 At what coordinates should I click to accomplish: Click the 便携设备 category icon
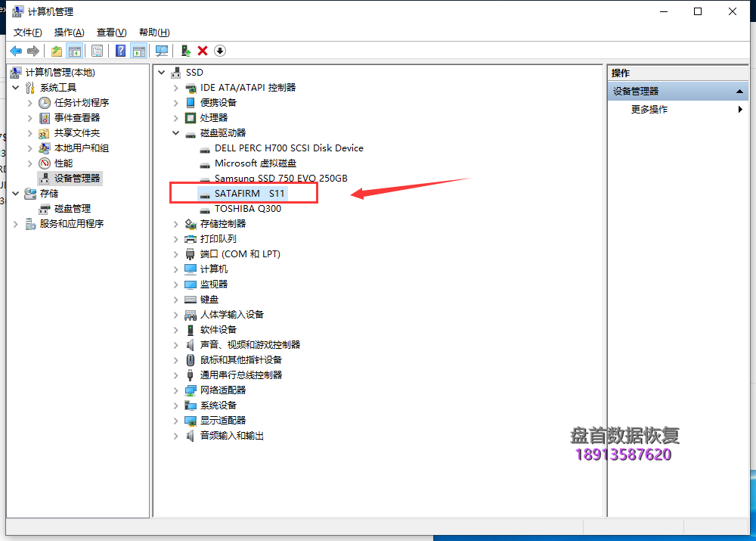(x=191, y=103)
